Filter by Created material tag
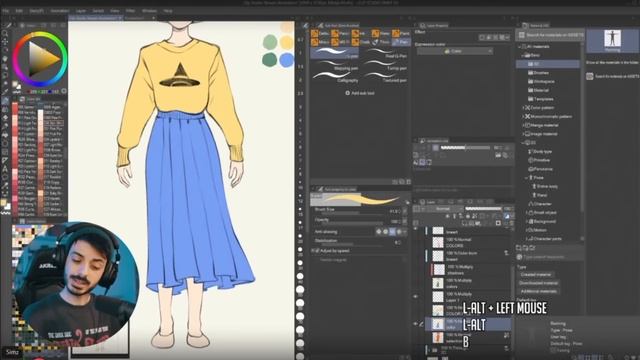This screenshot has height=360, width=640. [x=536, y=275]
